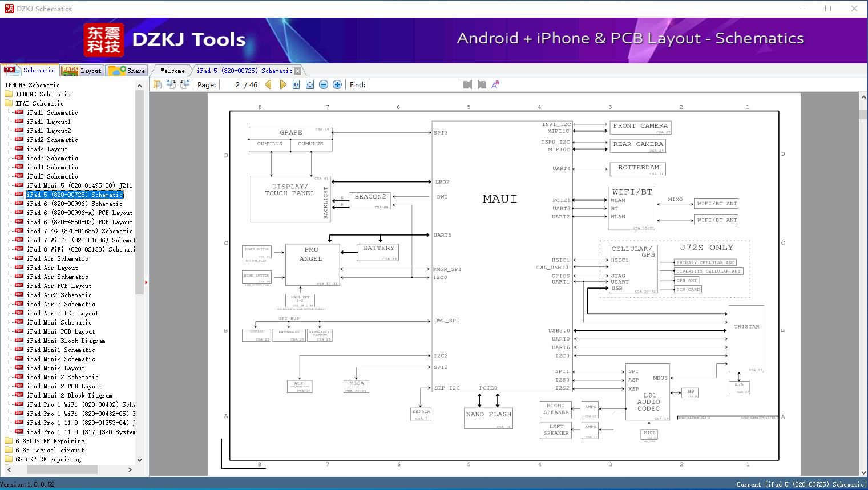Click the zoom in icon on the toolbar
868x490 pixels.
(x=337, y=84)
